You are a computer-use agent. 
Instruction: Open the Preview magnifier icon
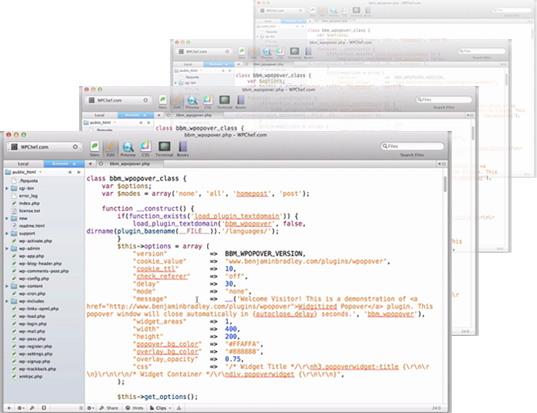128,147
